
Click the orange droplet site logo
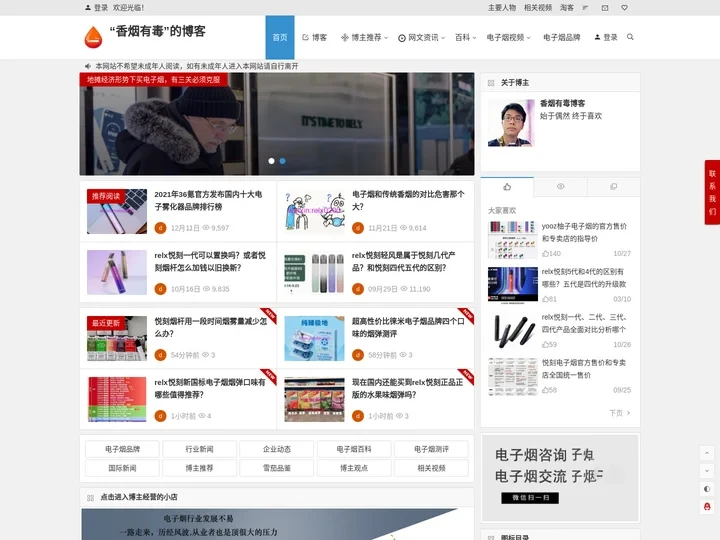tap(93, 37)
